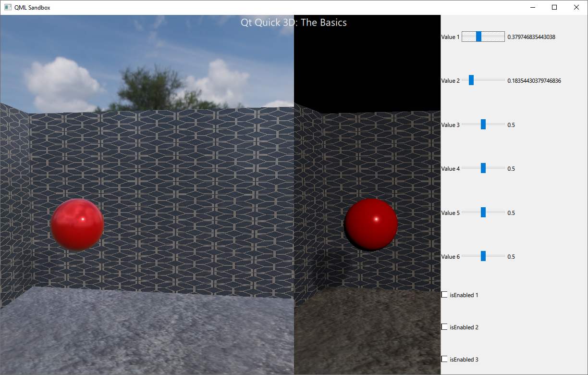Click the Value 6 slider handle
Screen dimensions: 588x375
483,257
